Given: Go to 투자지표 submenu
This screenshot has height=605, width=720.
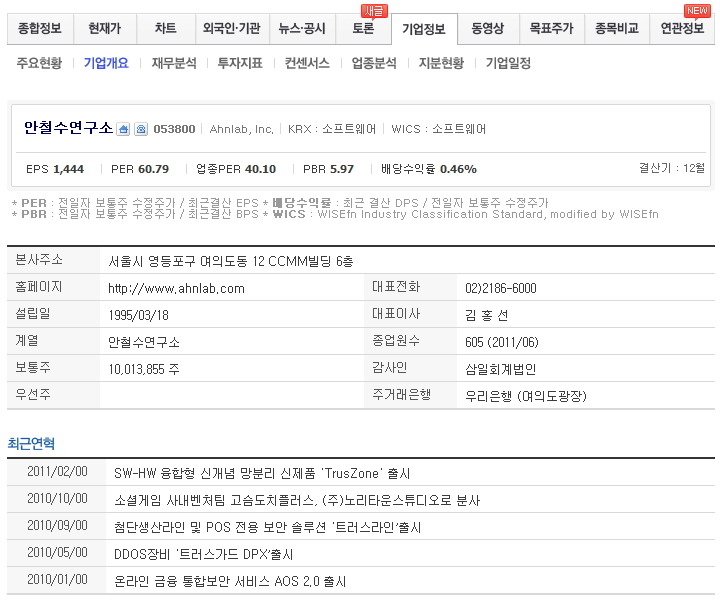Looking at the screenshot, I should point(240,63).
